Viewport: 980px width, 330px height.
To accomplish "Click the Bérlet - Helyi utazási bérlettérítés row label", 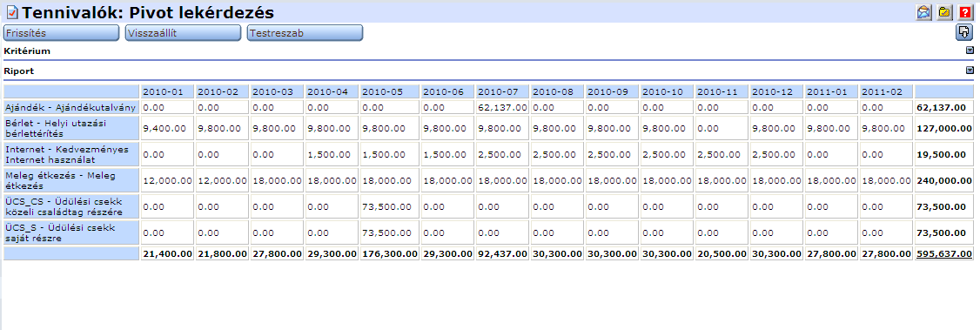I will 71,128.
